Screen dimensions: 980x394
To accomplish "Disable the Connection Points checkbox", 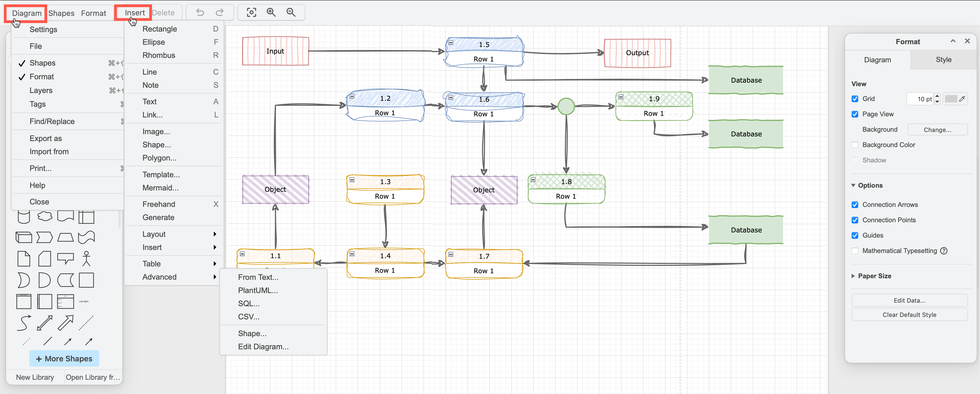I will pyautogui.click(x=855, y=220).
